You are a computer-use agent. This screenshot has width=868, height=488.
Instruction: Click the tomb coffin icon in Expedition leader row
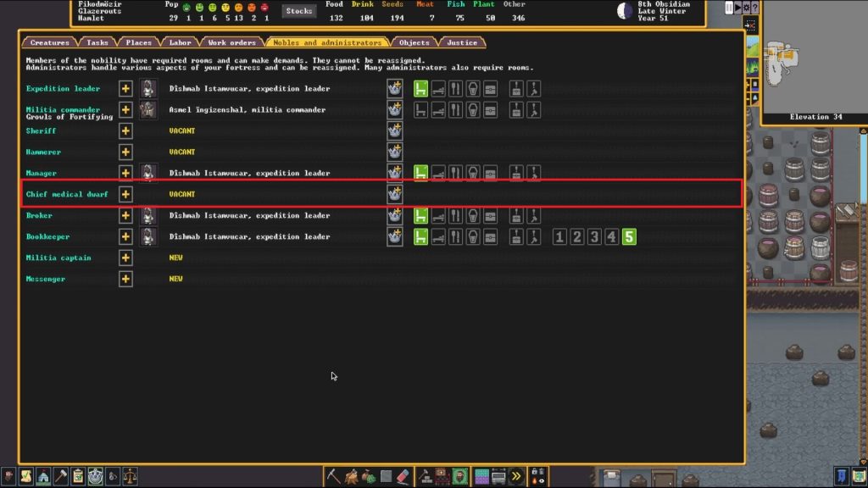tap(473, 88)
